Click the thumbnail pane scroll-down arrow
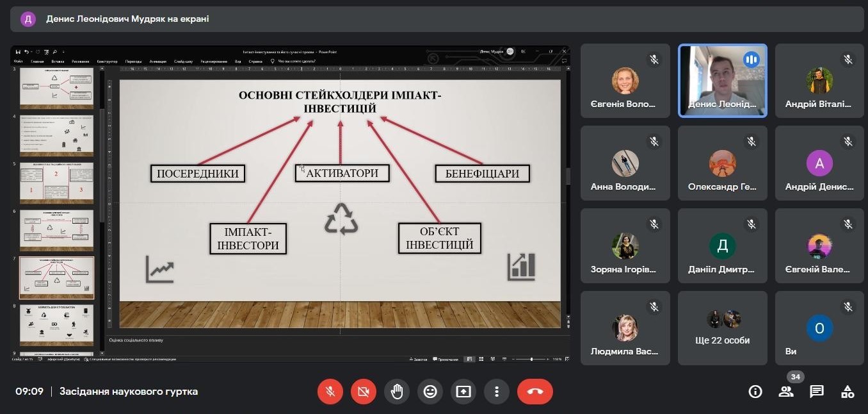 pos(101,353)
